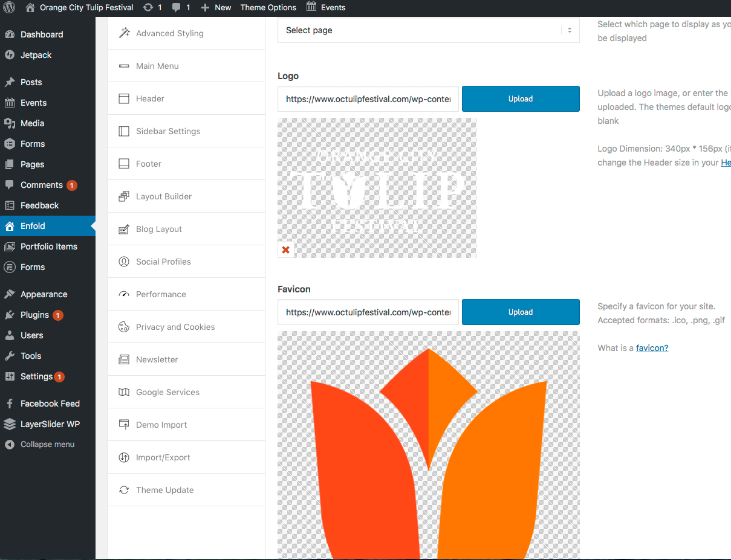
Task: Select Theme Options in admin bar
Action: (x=268, y=8)
